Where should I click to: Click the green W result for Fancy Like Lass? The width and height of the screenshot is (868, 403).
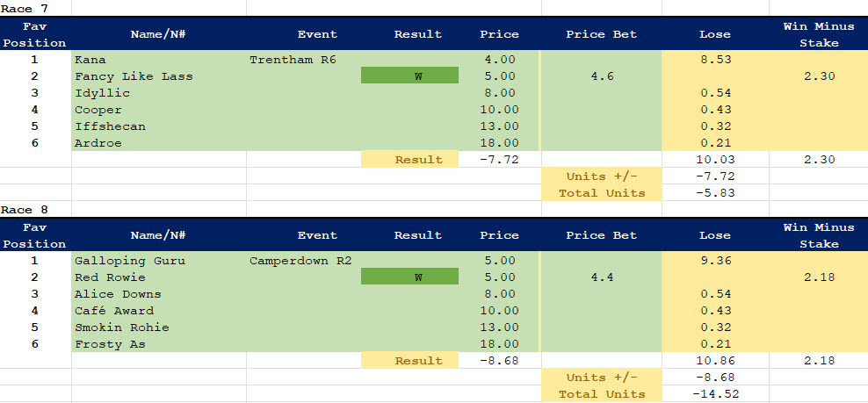pyautogui.click(x=409, y=76)
